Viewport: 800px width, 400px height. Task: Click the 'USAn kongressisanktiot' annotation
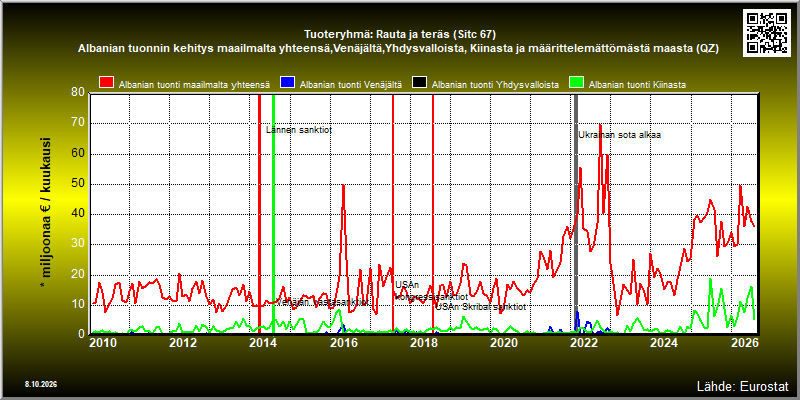pos(431,290)
